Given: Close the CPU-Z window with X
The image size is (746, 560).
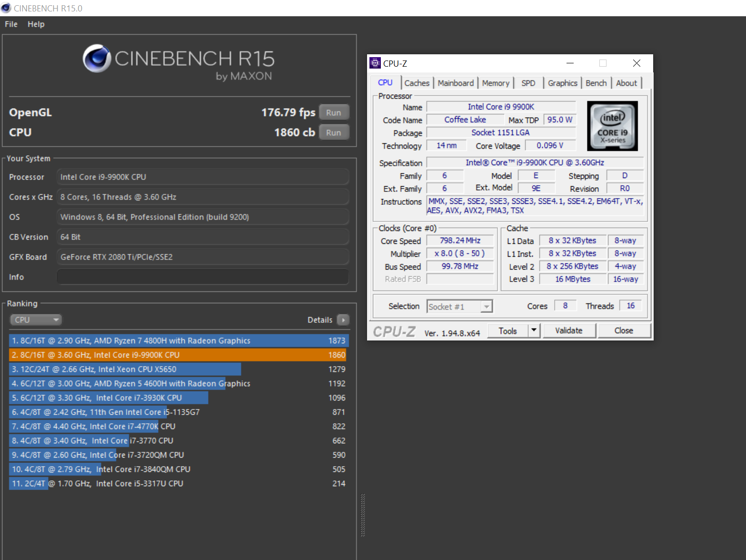Looking at the screenshot, I should click(637, 63).
